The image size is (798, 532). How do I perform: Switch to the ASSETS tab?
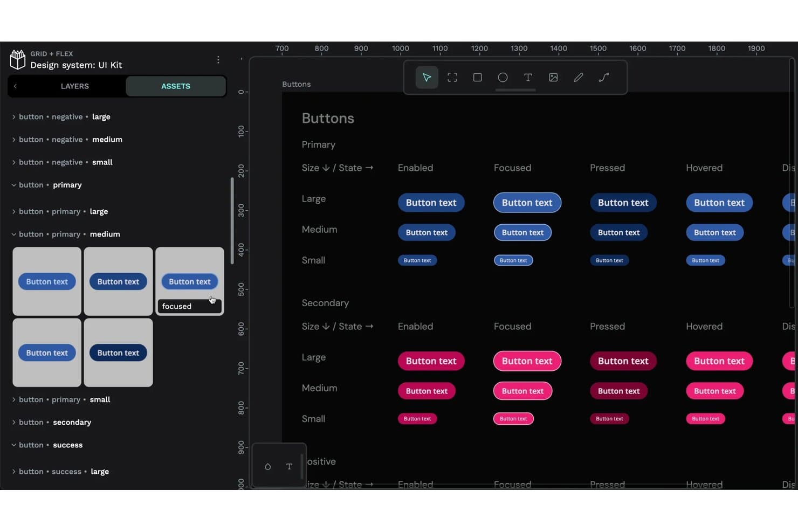click(176, 86)
